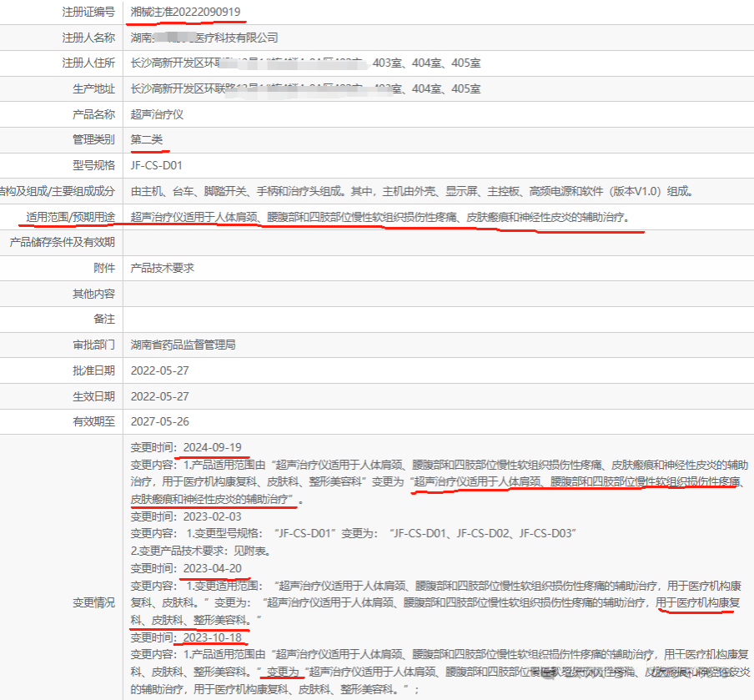This screenshot has width=754, height=700.
Task: Click the 备注 row label
Action: (103, 319)
